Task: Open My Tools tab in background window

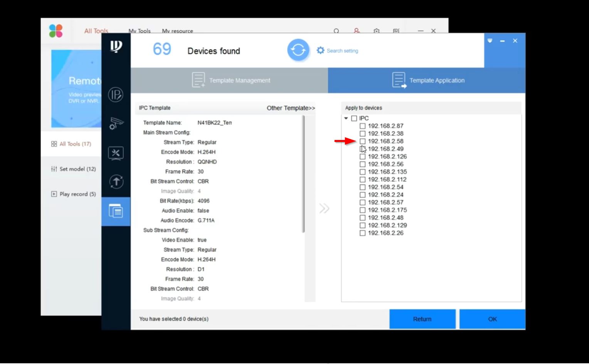Action: point(140,31)
